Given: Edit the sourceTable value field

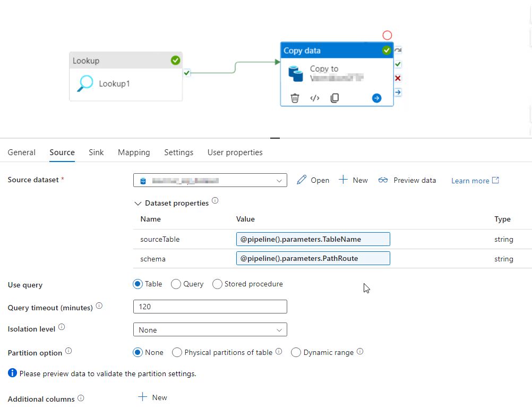Looking at the screenshot, I should (x=313, y=239).
